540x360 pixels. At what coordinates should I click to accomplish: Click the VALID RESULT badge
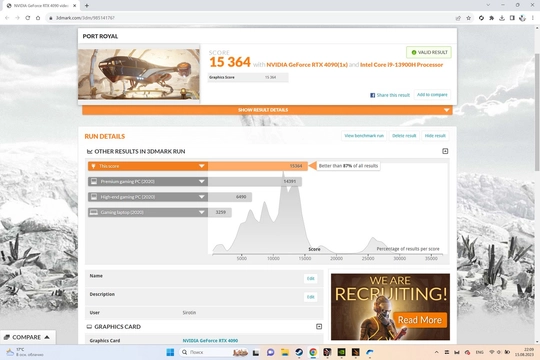click(429, 52)
